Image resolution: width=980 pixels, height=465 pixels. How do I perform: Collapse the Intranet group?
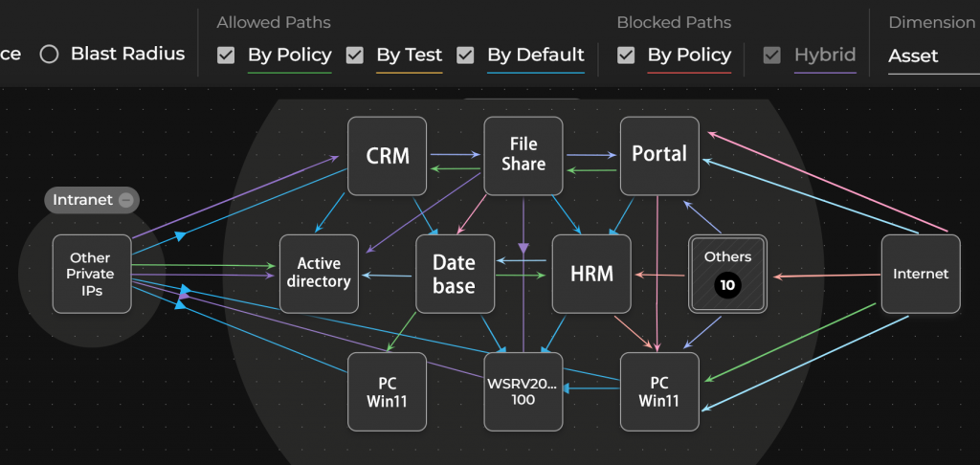pos(125,200)
